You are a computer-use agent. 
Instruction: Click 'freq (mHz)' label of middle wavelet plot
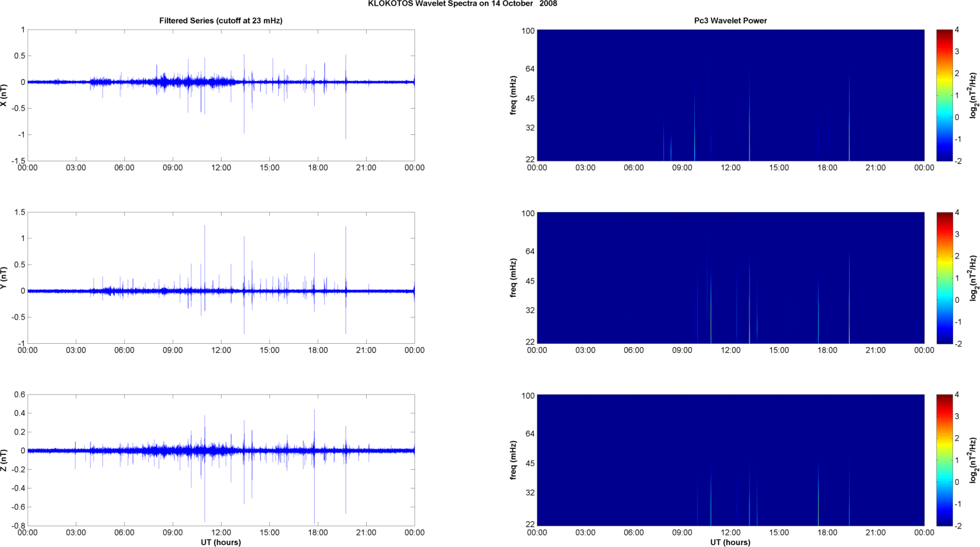click(513, 278)
